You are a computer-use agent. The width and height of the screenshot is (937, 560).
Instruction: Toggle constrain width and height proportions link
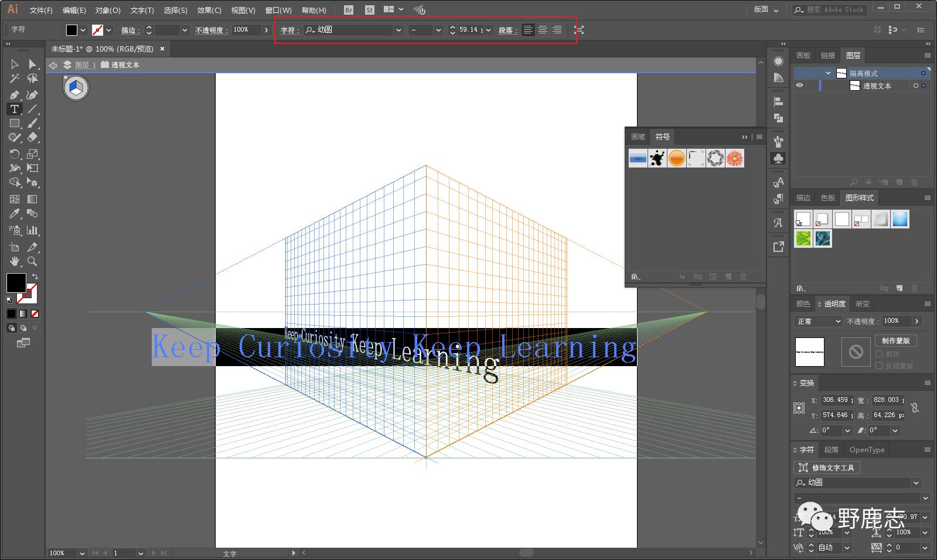(915, 408)
